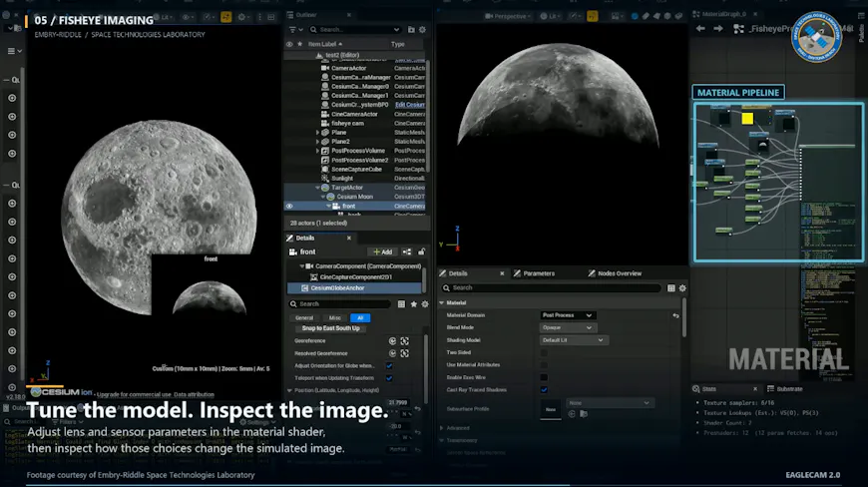Collapse Position (Latitude, Longitude, Height) section

point(289,390)
